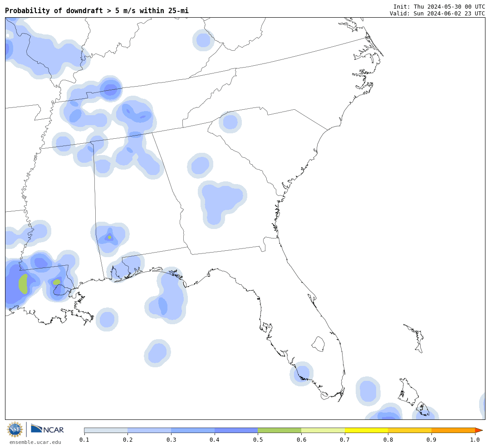Click the colorbar label 0.6

301,440
